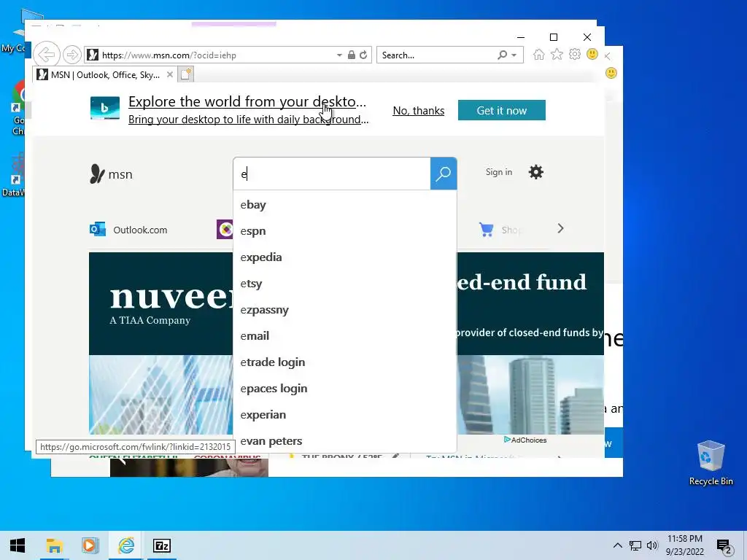
Task: Open a new tab with the blank tab button
Action: tap(186, 75)
